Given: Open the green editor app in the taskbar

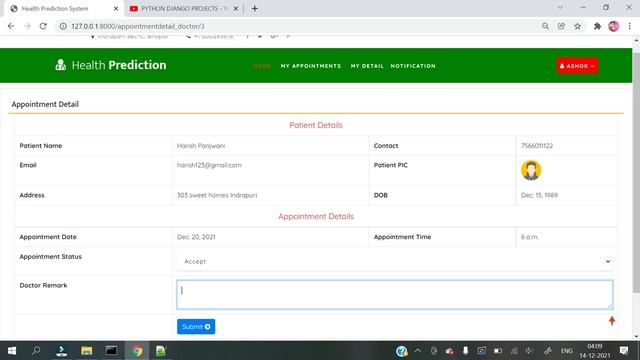Looking at the screenshot, I should [x=161, y=351].
